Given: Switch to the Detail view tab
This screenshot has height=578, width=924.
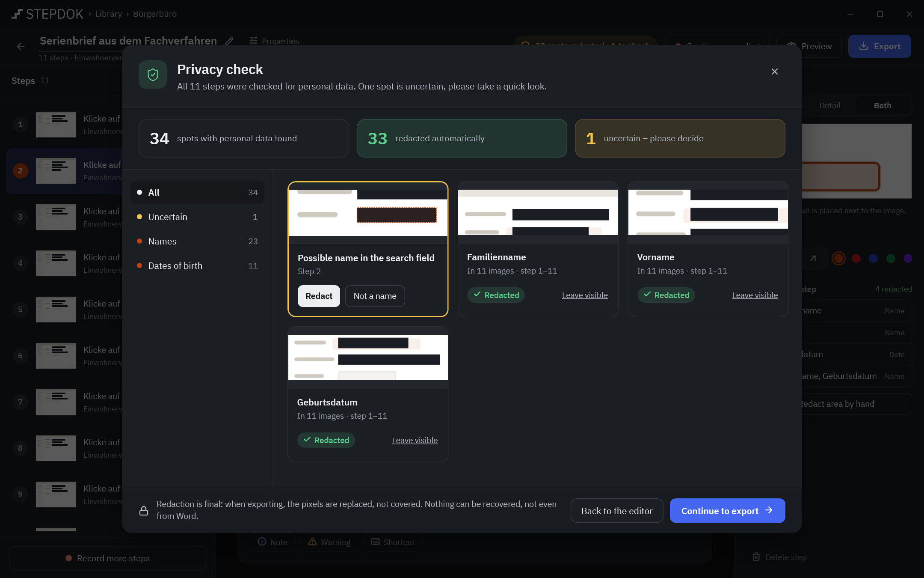Looking at the screenshot, I should 829,105.
